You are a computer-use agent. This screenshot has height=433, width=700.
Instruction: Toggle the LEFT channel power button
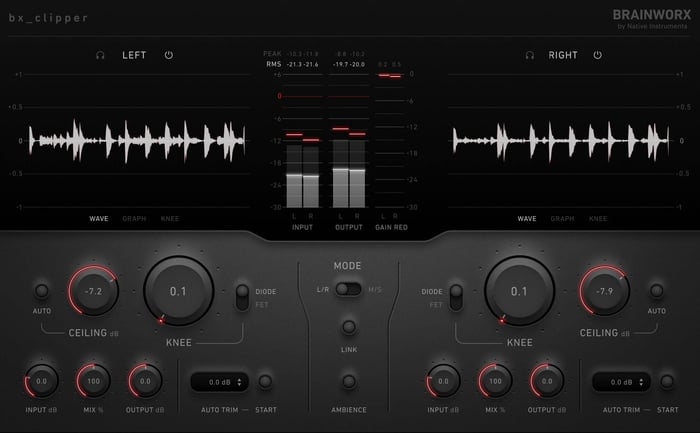coord(169,55)
